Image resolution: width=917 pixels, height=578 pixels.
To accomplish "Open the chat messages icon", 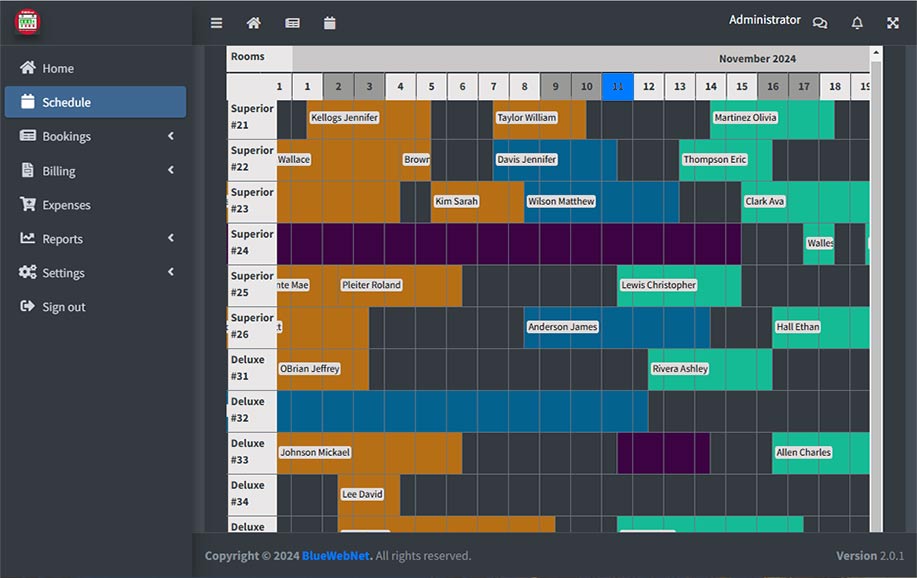I will point(820,23).
